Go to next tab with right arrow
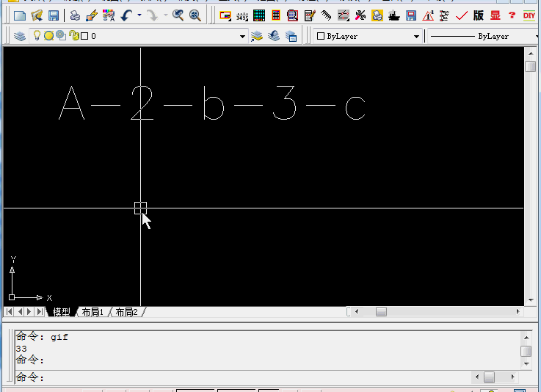The height and width of the screenshot is (392, 541). [x=29, y=312]
